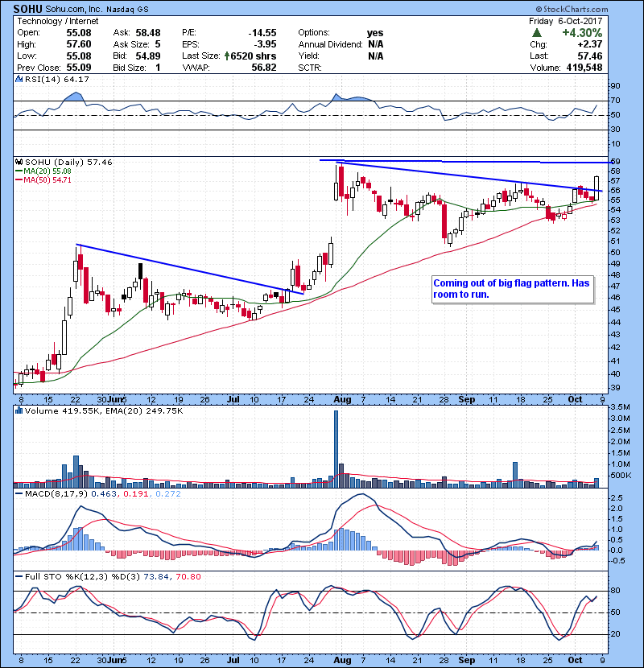The width and height of the screenshot is (644, 668).
Task: Select the +4.30% percent change
Action: pos(582,33)
